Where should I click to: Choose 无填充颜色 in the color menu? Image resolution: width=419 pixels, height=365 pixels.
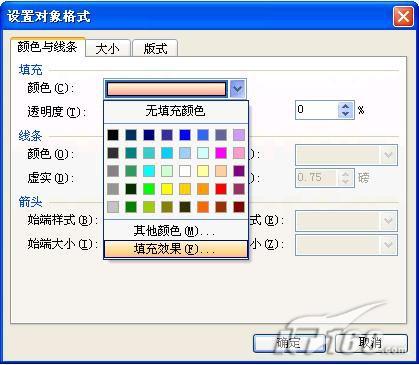(x=175, y=111)
